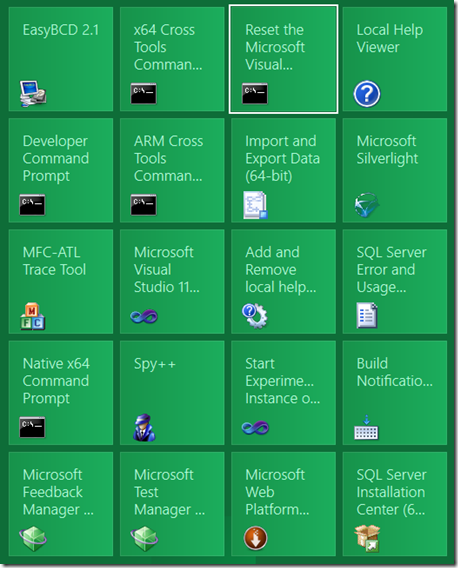This screenshot has width=458, height=568.
Task: Click the Developer Command Prompt console icon
Action: click(32, 205)
